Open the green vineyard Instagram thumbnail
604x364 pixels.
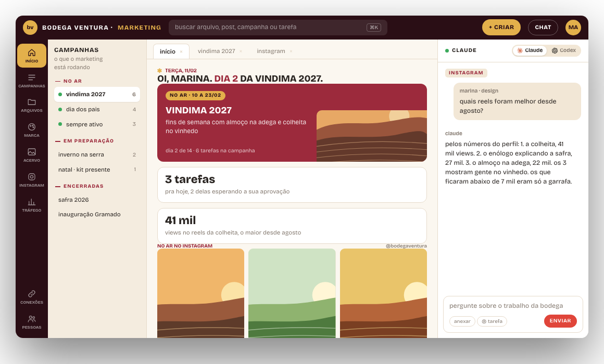pos(292,293)
